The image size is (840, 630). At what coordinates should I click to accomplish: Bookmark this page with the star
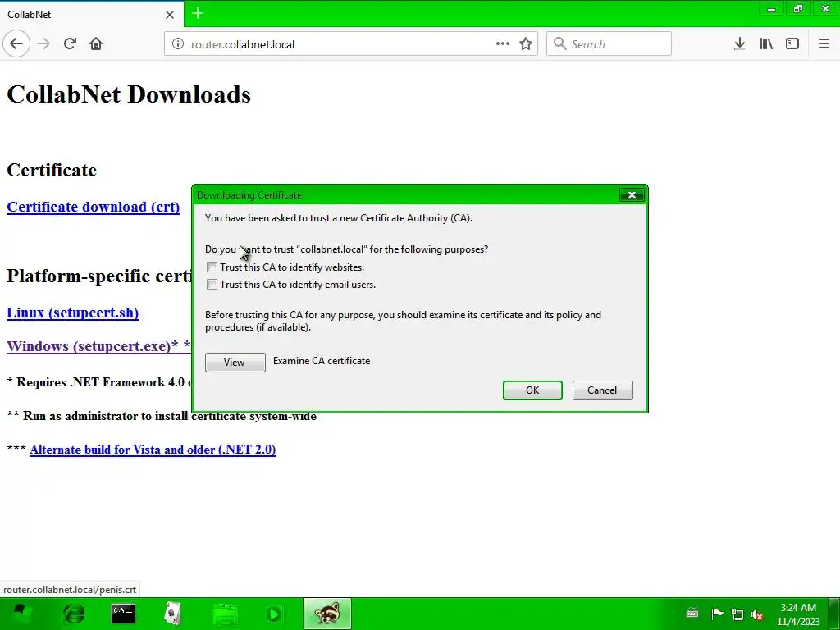526,44
